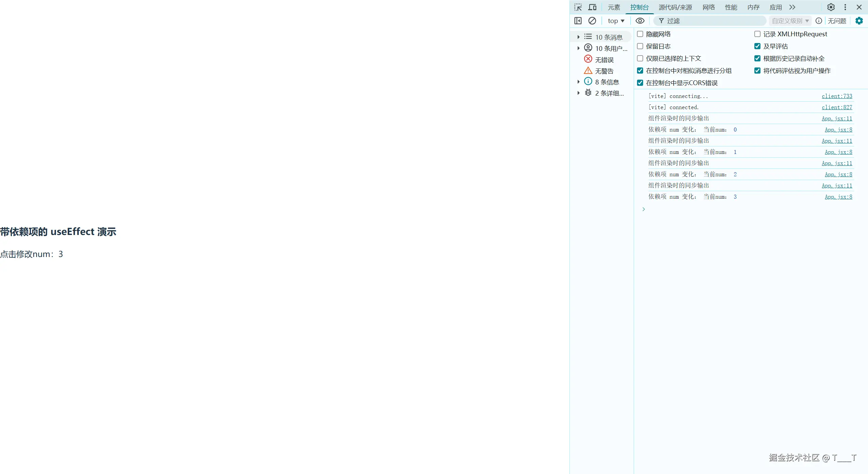Show more tabs via the double chevron
Image resolution: width=868 pixels, height=474 pixels.
pyautogui.click(x=792, y=7)
